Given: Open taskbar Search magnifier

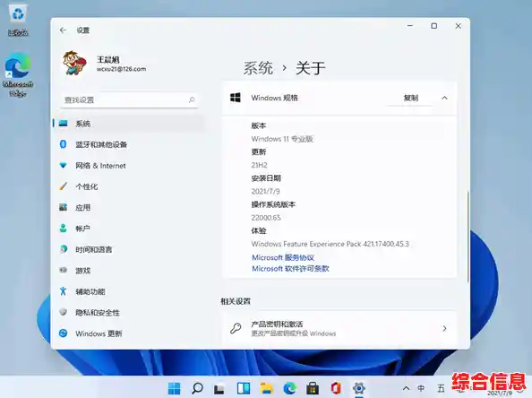Looking at the screenshot, I should tap(197, 388).
